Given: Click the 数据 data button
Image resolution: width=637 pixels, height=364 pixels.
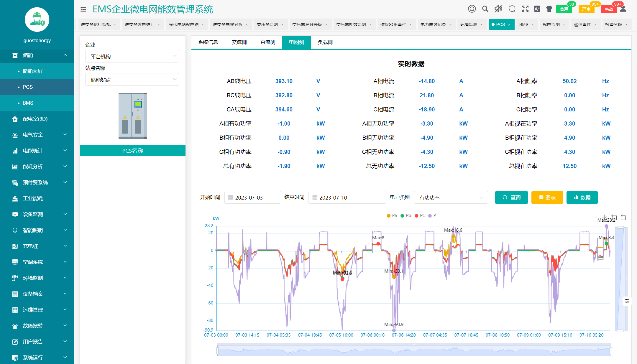Looking at the screenshot, I should (582, 197).
